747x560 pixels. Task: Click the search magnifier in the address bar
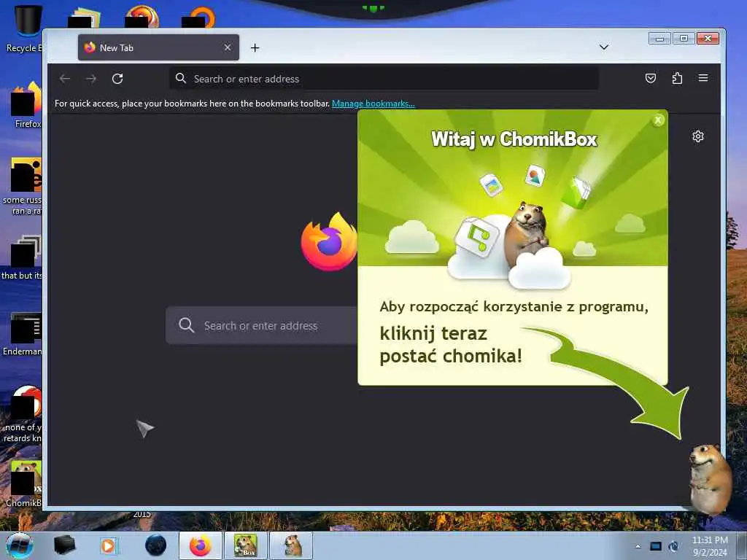coord(181,78)
